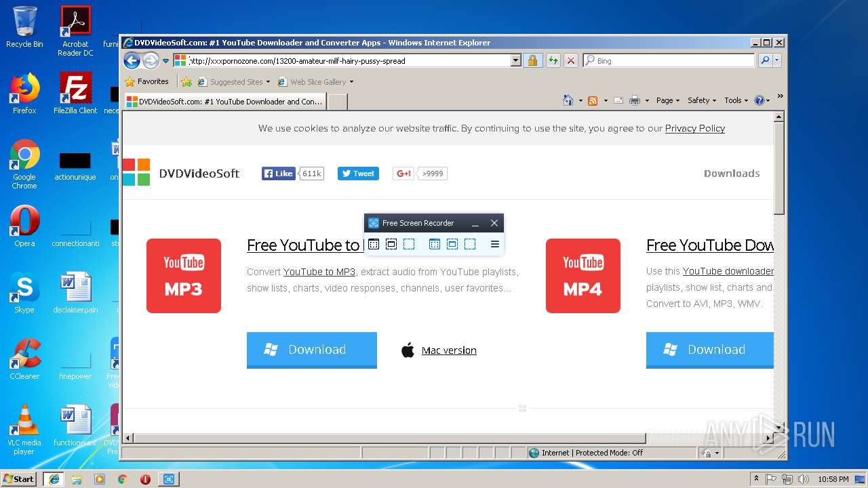The width and height of the screenshot is (868, 488).
Task: Click the Help question mark icon
Action: tap(759, 100)
